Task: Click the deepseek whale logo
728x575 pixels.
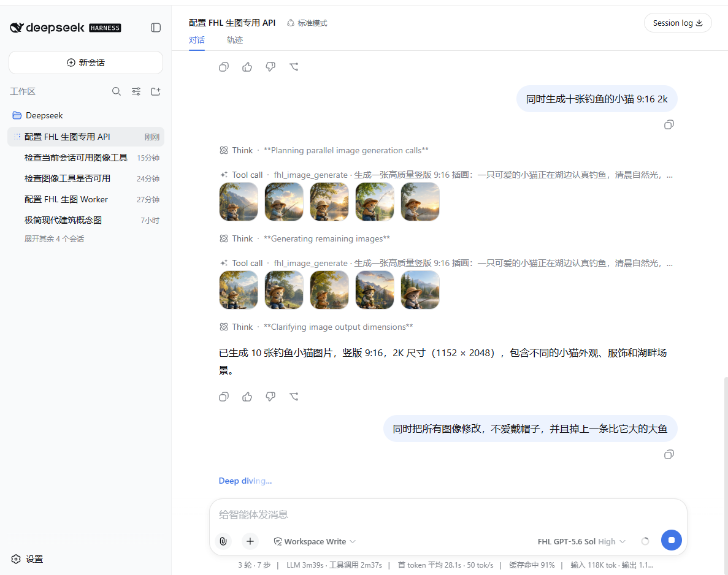Action: pos(17,28)
